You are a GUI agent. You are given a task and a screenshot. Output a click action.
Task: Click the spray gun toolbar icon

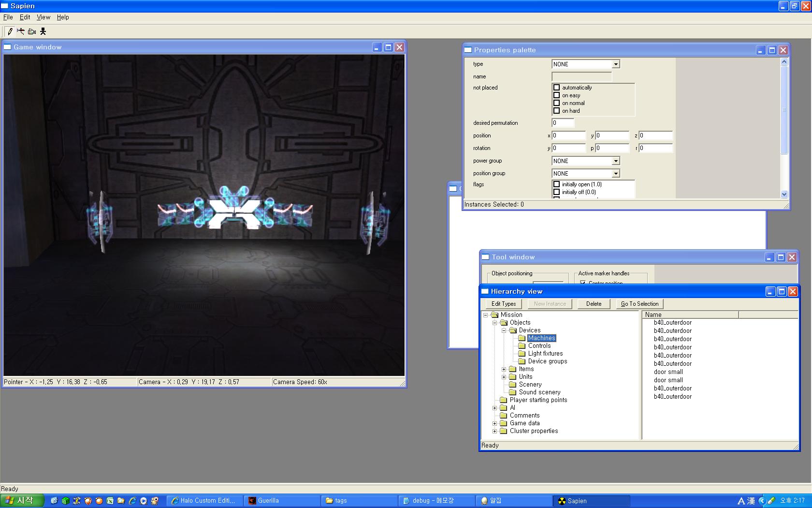pyautogui.click(x=21, y=31)
